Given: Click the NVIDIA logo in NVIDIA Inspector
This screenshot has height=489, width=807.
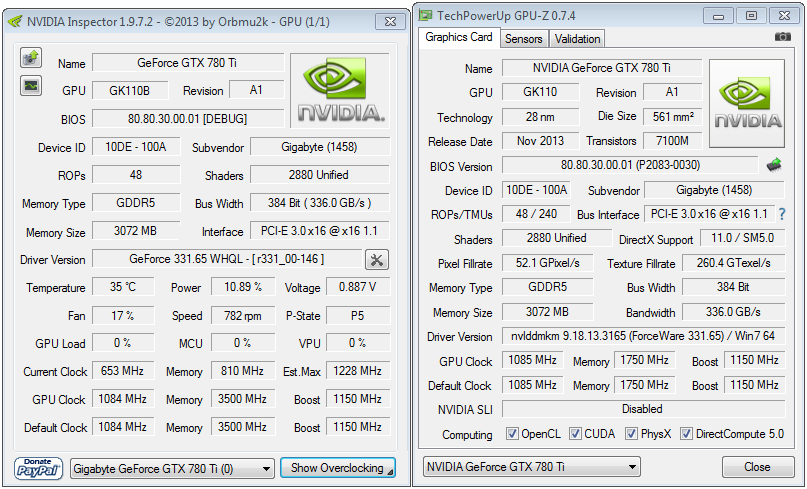Looking at the screenshot, I should pyautogui.click(x=340, y=89).
